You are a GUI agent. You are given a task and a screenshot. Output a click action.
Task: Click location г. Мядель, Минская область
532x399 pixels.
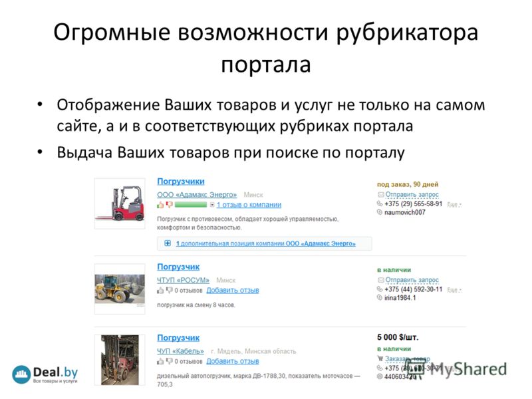[253, 352]
